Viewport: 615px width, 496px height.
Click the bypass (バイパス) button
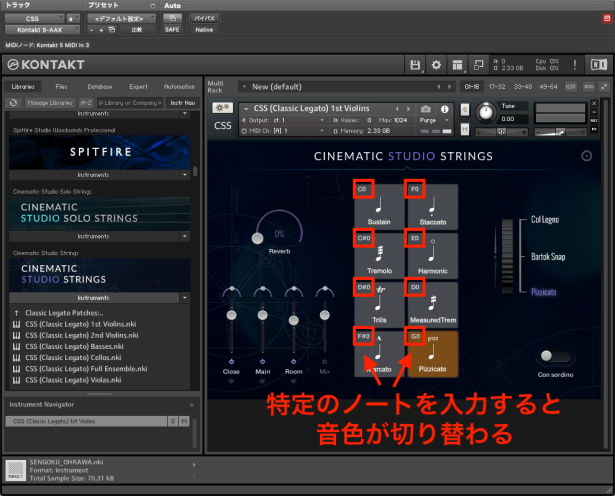tap(205, 18)
